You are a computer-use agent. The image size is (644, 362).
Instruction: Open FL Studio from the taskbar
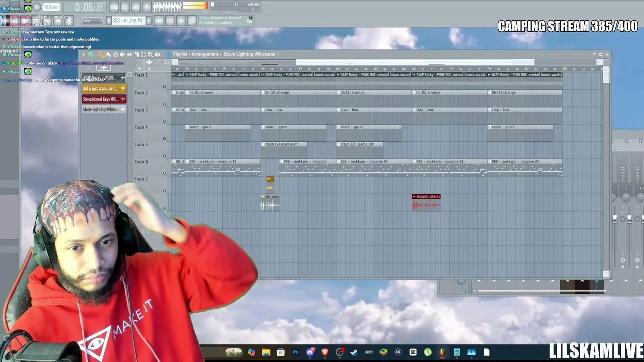442,352
